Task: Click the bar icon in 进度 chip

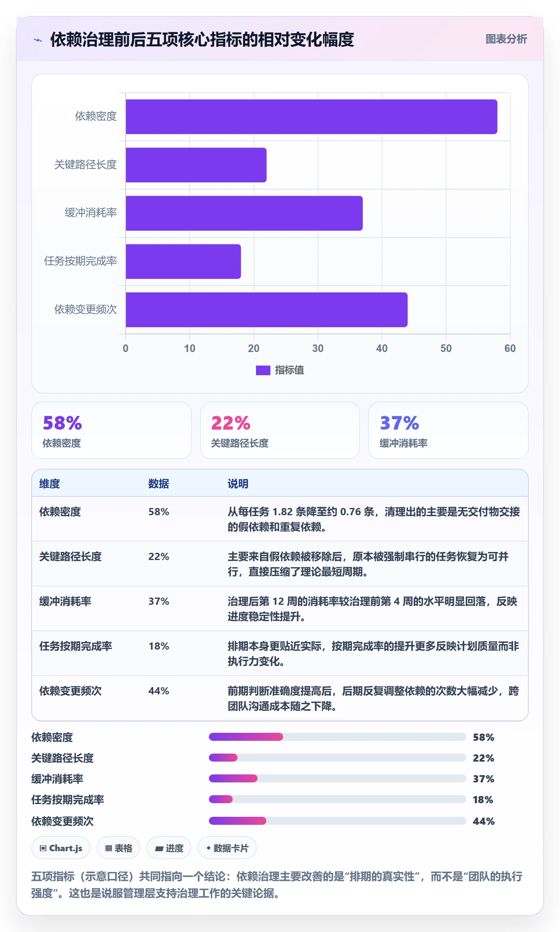Action: click(159, 849)
